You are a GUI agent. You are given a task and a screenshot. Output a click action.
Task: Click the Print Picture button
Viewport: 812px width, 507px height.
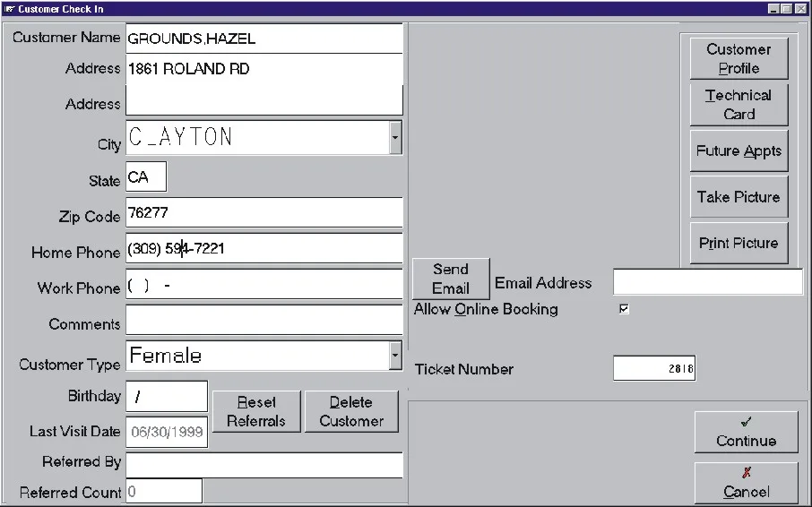coord(739,243)
